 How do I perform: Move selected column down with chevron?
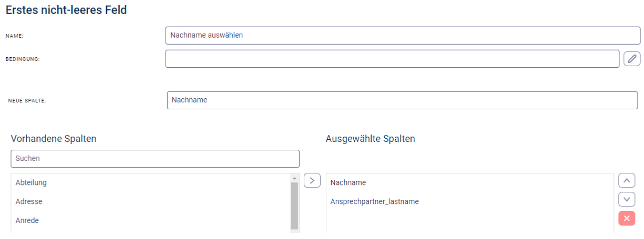point(626,199)
